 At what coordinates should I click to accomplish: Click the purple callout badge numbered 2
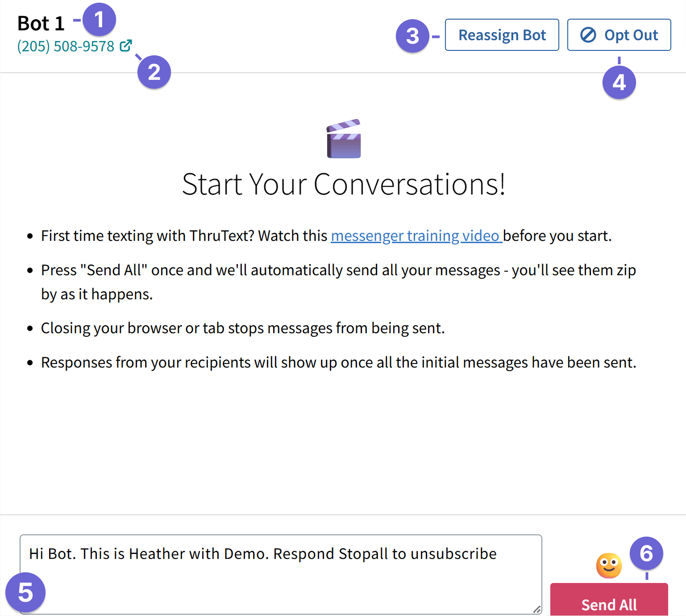(x=154, y=72)
